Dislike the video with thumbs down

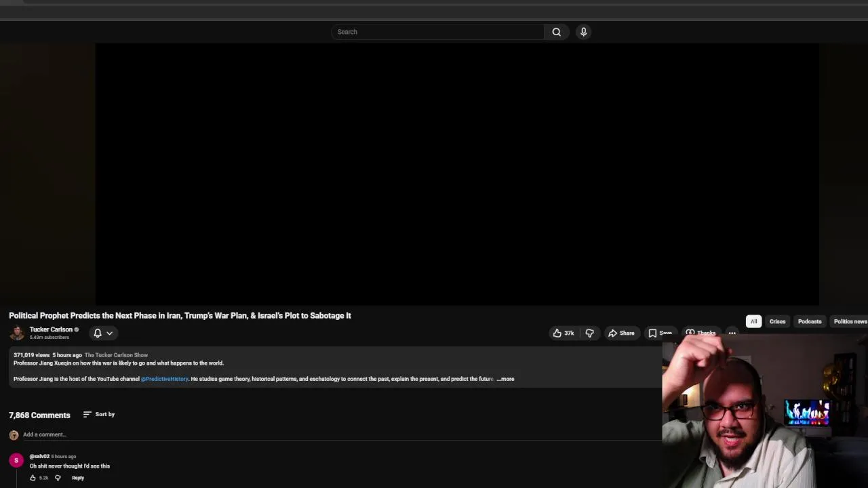coord(589,333)
